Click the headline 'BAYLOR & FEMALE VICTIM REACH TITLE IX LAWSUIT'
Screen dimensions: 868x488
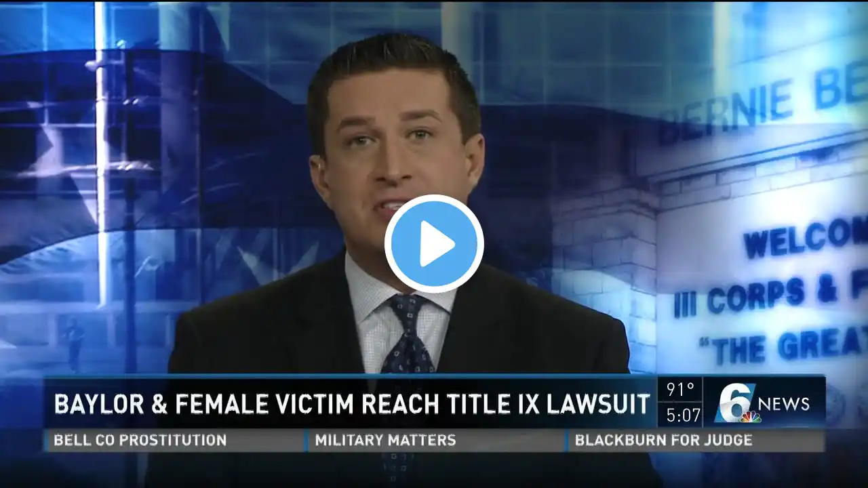tap(352, 405)
